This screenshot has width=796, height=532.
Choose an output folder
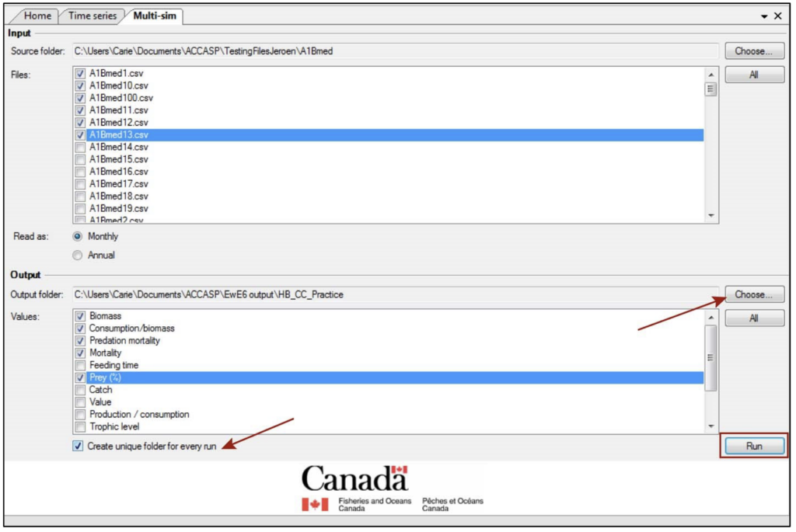(x=754, y=294)
